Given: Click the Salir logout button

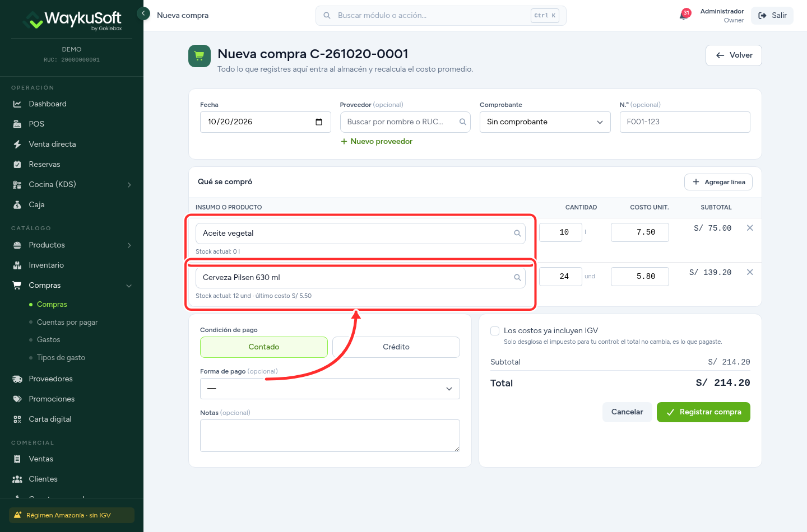Looking at the screenshot, I should pos(772,16).
